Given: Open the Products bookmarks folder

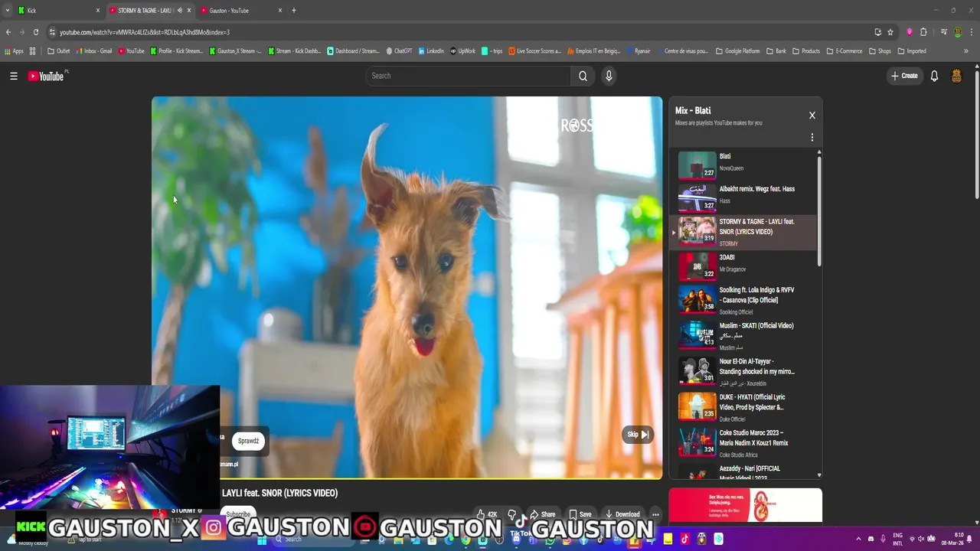Looking at the screenshot, I should (x=806, y=51).
